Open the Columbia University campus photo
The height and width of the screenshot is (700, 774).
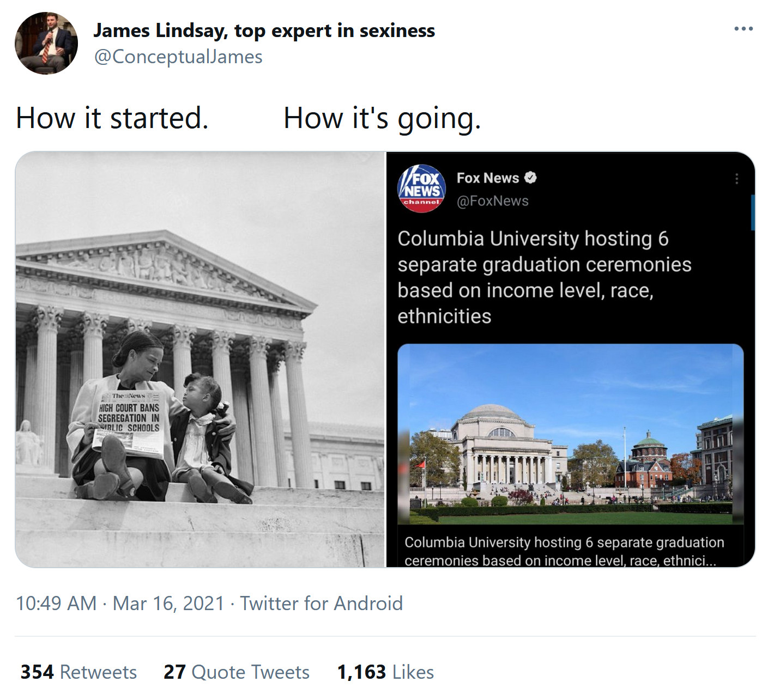click(x=570, y=434)
